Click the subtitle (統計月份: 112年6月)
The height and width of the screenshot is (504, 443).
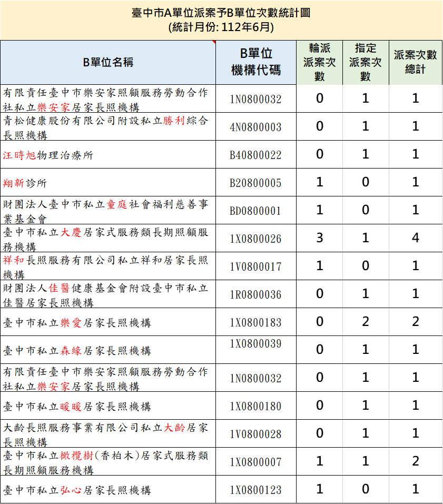point(221,27)
